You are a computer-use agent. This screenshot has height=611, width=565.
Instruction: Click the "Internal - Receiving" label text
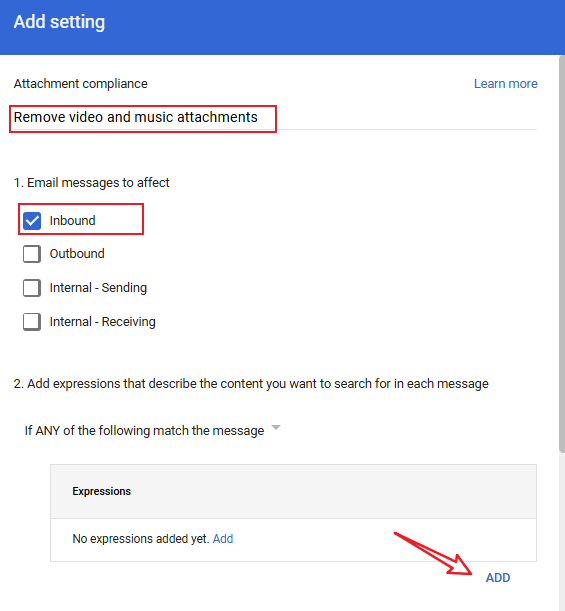click(x=102, y=322)
